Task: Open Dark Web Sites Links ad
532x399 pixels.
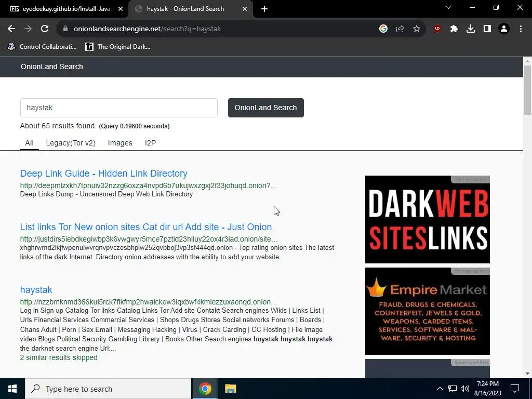Action: 427,219
